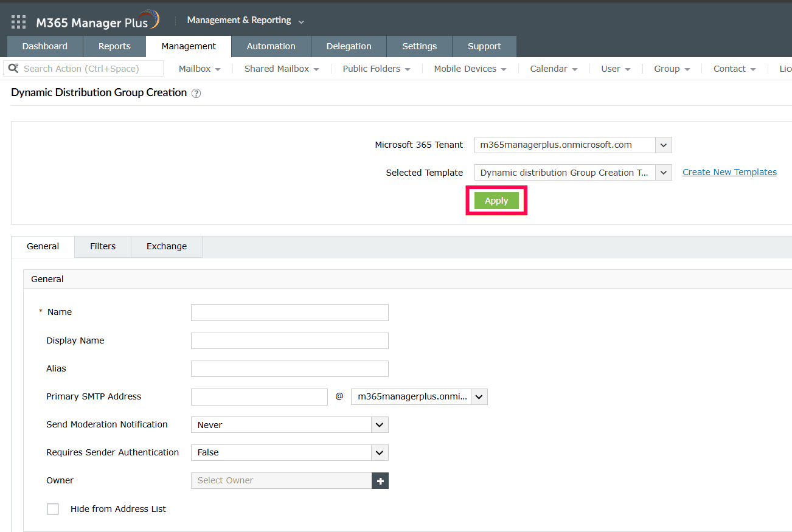Open Send Moderation Notification dropdown
The image size is (792, 532).
pyautogui.click(x=290, y=425)
